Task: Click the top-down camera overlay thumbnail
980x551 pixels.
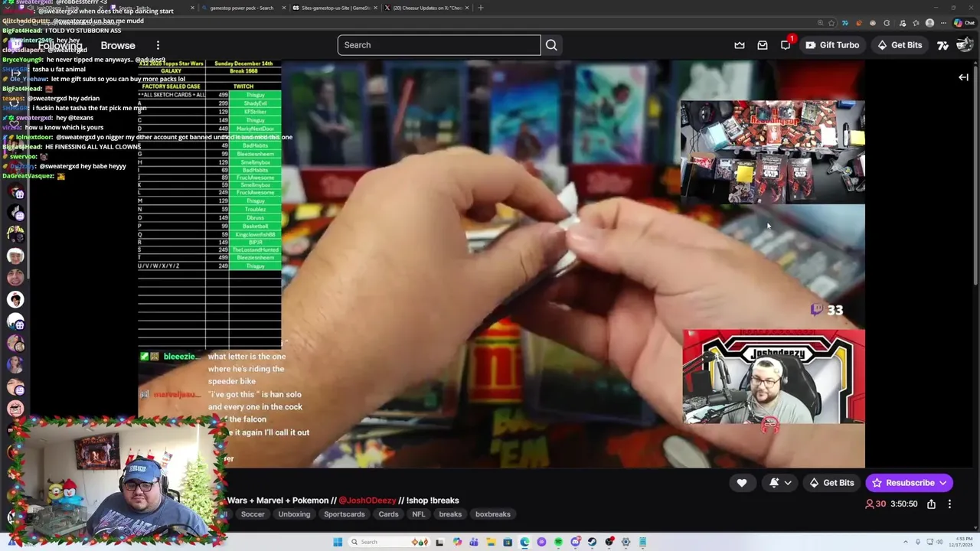Action: click(773, 152)
